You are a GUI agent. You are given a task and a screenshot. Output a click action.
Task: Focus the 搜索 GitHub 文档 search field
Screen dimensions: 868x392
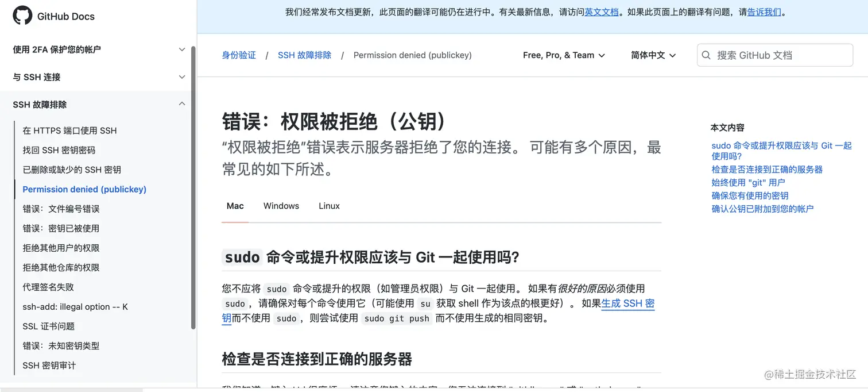775,55
